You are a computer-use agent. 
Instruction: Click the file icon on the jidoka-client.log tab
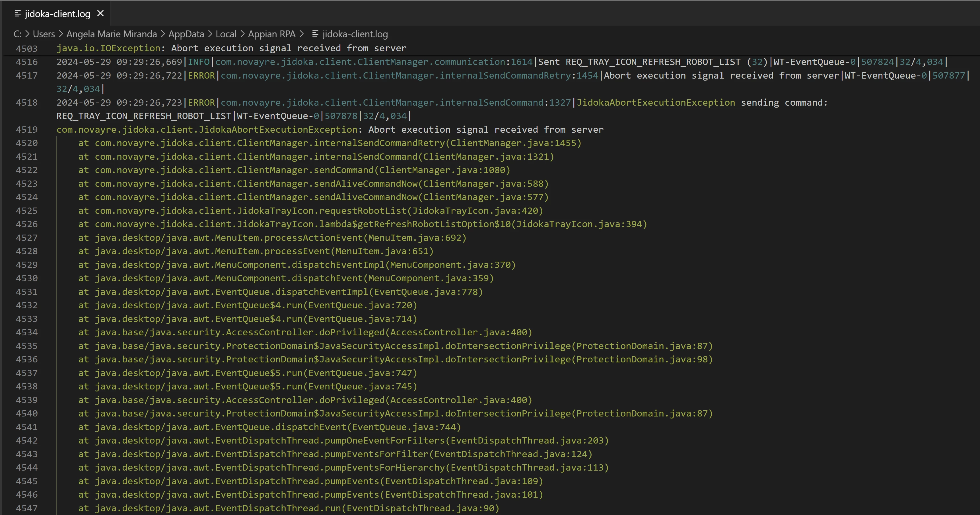18,14
